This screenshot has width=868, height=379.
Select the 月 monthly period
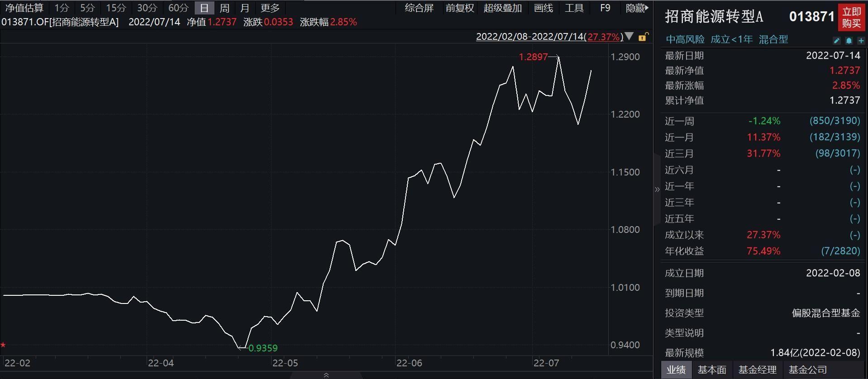(x=245, y=8)
